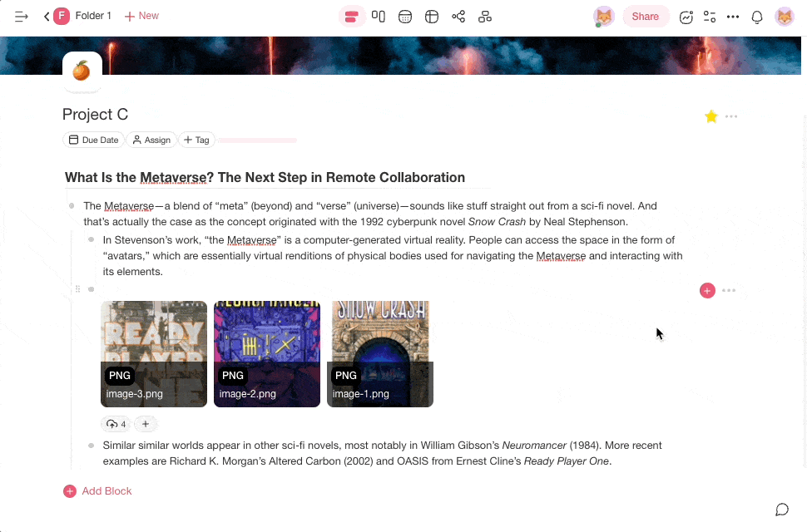Switch to List view icon
This screenshot has height=532, width=807.
(x=351, y=17)
